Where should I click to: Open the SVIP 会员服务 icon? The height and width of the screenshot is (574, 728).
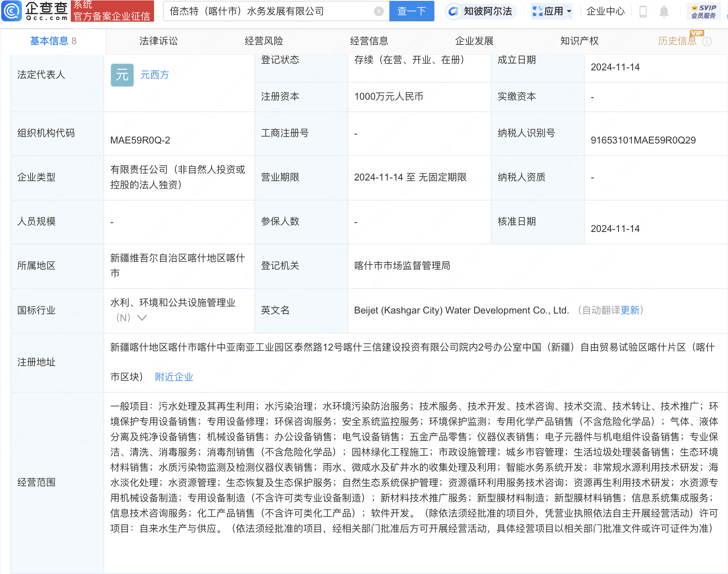pos(703,11)
